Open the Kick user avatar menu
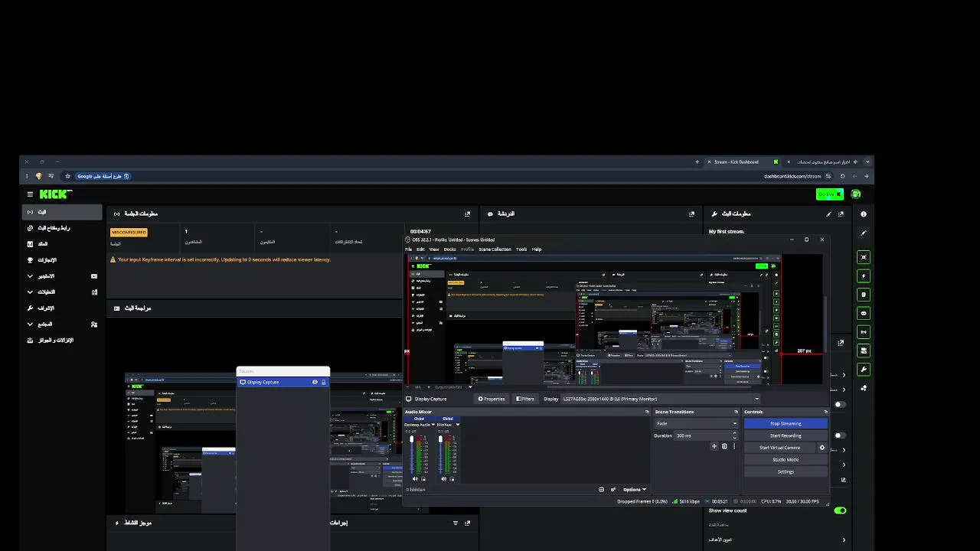 coord(856,194)
